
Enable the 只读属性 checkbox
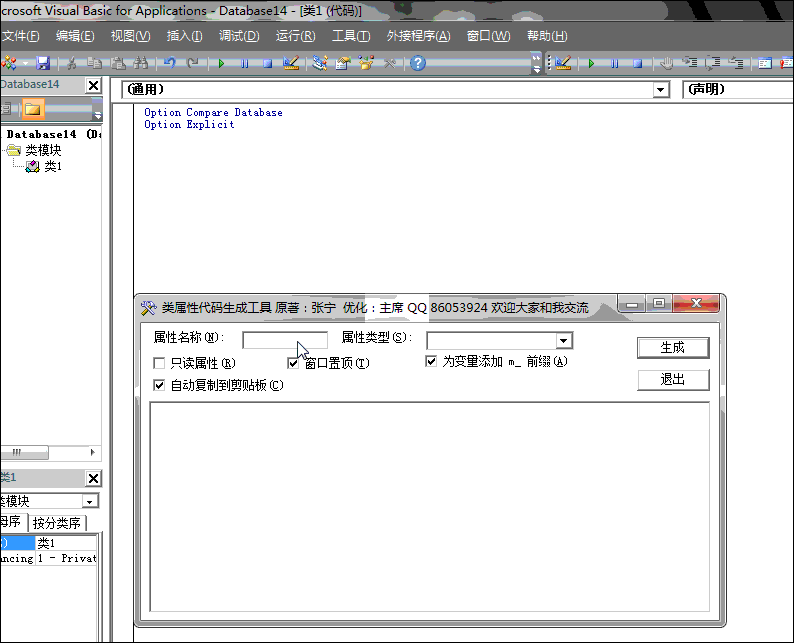pos(159,363)
